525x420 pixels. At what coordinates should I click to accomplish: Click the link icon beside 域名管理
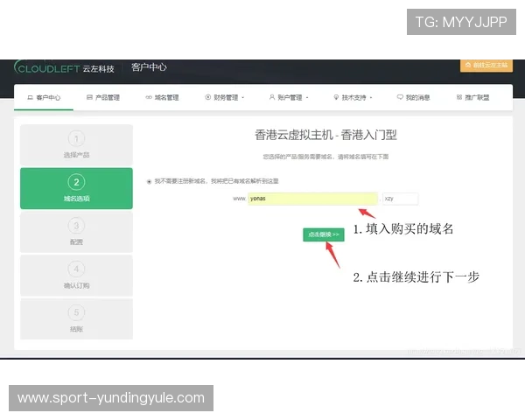149,97
